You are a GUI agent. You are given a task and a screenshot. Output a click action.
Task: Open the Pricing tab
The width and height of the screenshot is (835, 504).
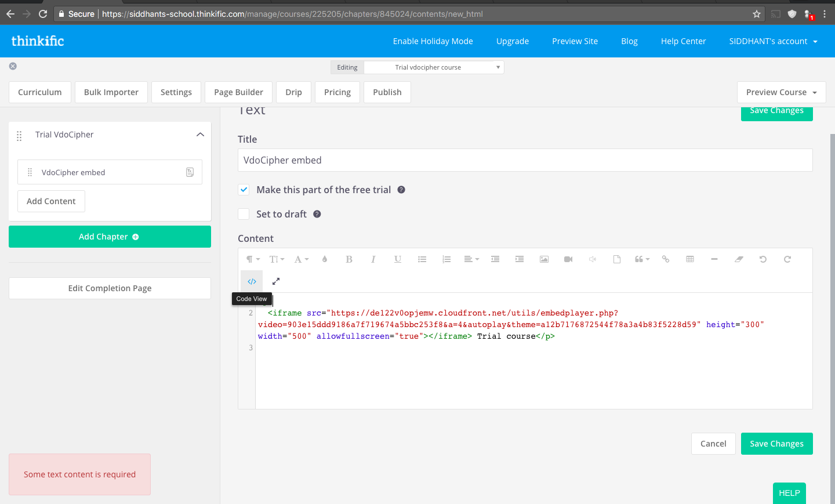click(x=337, y=92)
